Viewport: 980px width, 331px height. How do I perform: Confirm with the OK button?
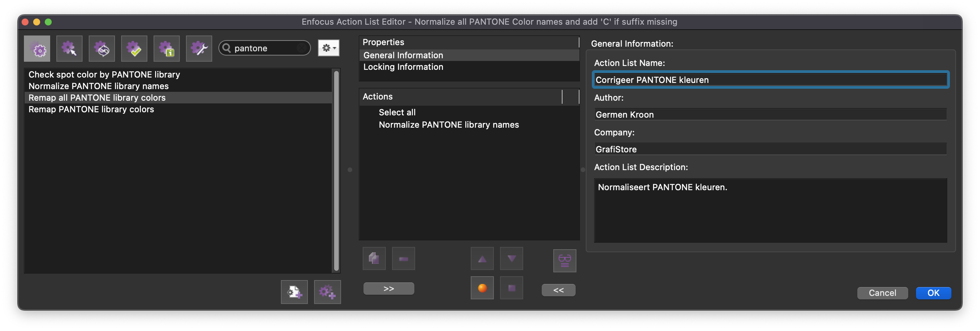(x=934, y=293)
